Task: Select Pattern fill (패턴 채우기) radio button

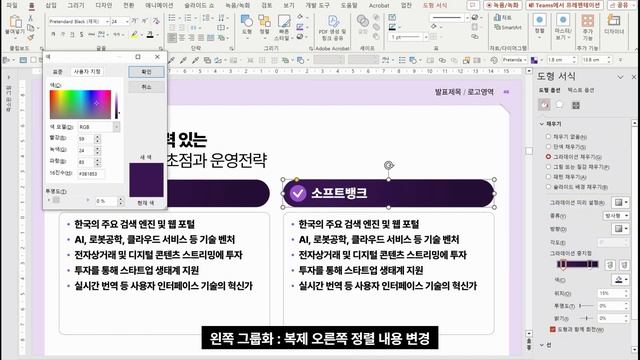Action: [549, 177]
